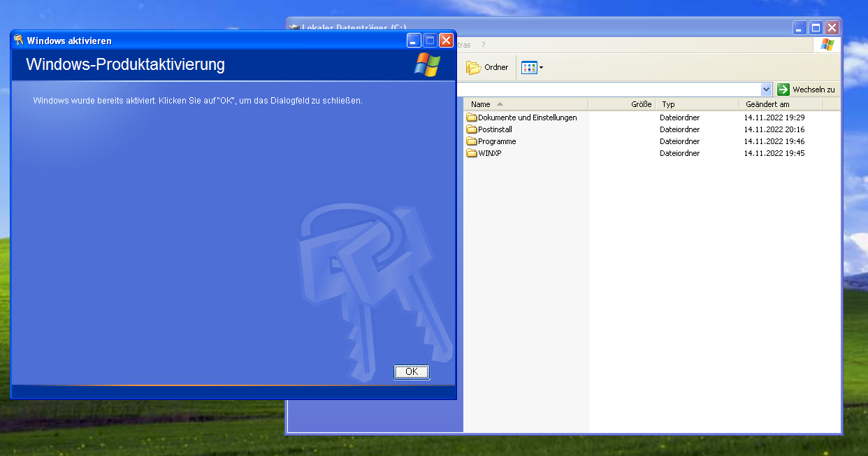The height and width of the screenshot is (456, 868).
Task: Click the WINXP folder name
Action: coord(490,153)
